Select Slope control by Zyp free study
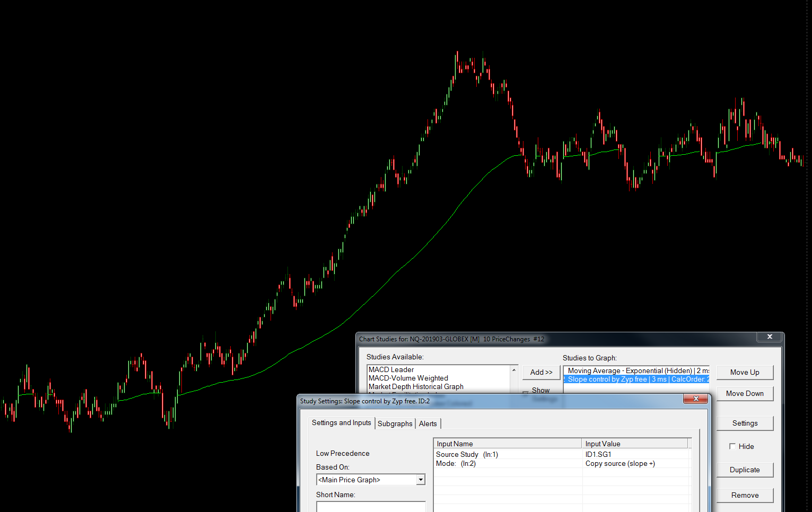This screenshot has width=812, height=512. (636, 379)
